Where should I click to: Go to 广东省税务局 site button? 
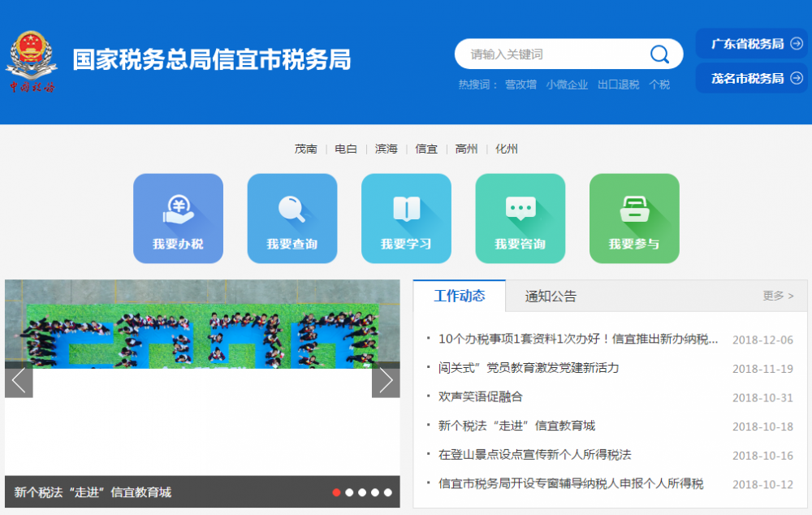(752, 44)
